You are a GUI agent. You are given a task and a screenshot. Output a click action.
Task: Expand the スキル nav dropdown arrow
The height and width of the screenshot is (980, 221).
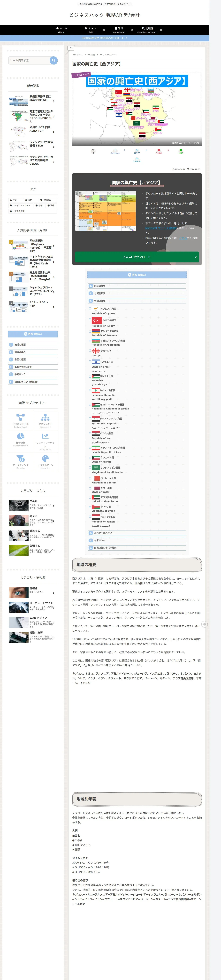(x=104, y=30)
